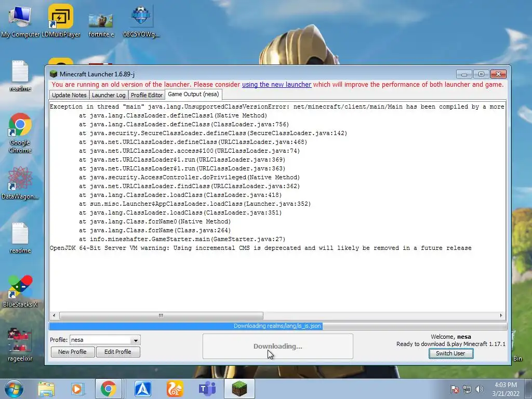The height and width of the screenshot is (399, 532).
Task: Select the upper readme text file icon
Action: 20,75
